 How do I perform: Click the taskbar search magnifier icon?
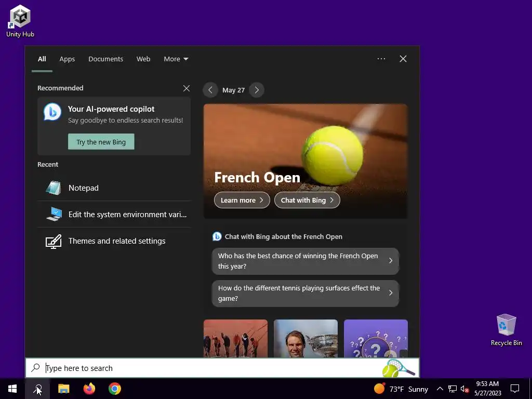(x=37, y=389)
